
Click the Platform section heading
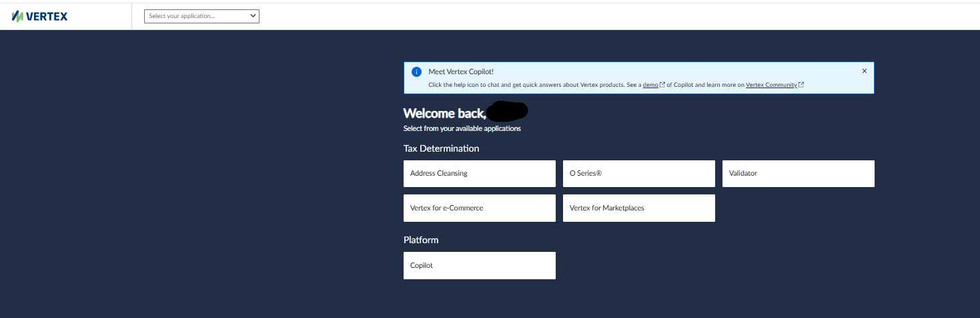point(421,240)
